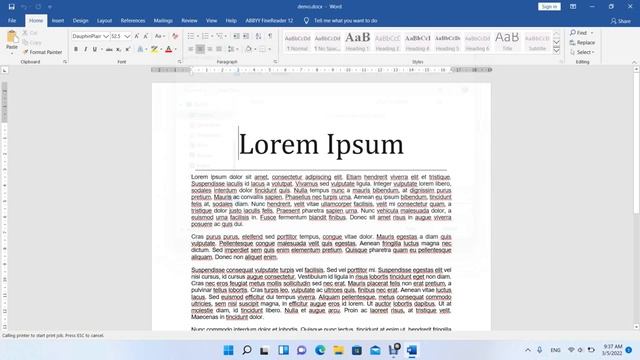
Task: Expand underline style dropdown arrow
Action: pyautogui.click(x=101, y=49)
